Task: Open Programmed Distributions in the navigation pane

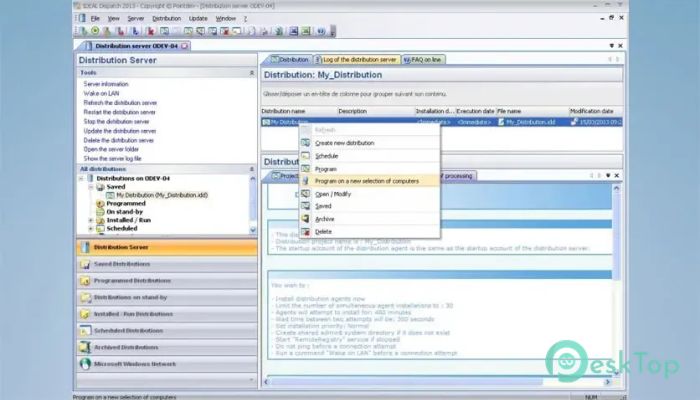Action: (167, 281)
